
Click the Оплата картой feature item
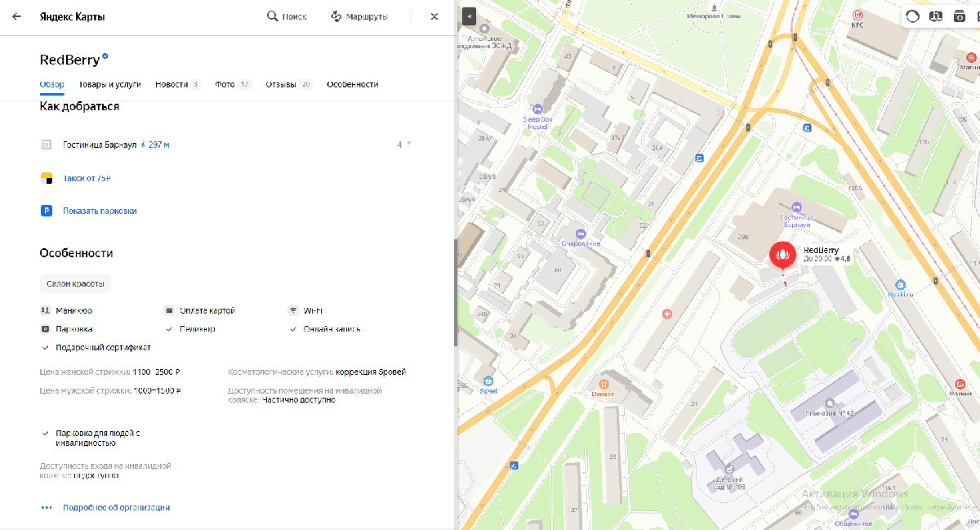pyautogui.click(x=200, y=310)
